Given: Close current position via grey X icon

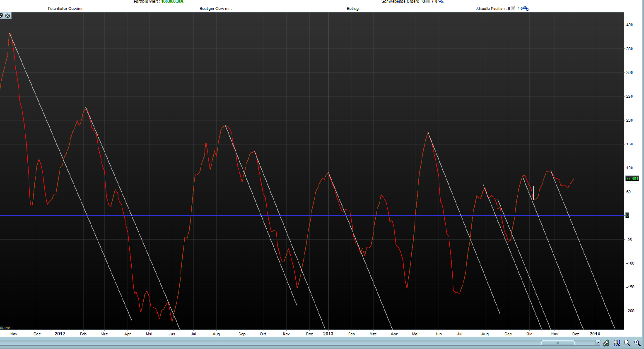Looking at the screenshot, I should click(x=513, y=8).
